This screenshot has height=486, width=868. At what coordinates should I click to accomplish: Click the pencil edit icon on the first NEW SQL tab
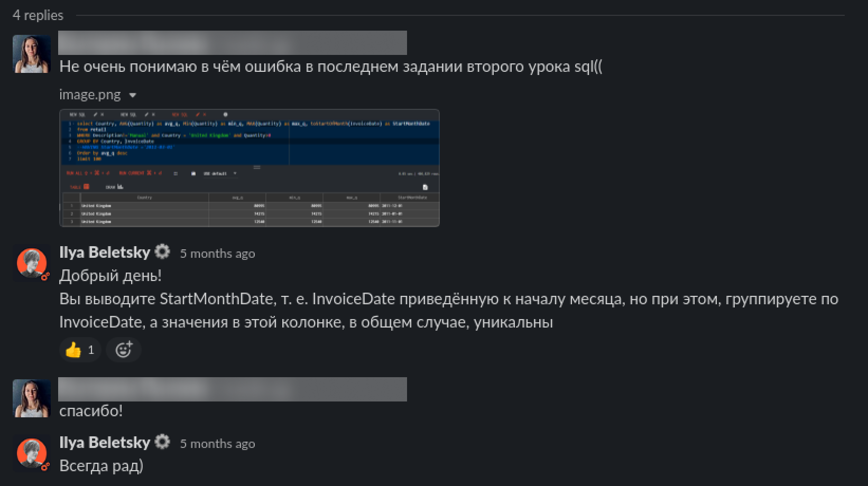[96, 115]
